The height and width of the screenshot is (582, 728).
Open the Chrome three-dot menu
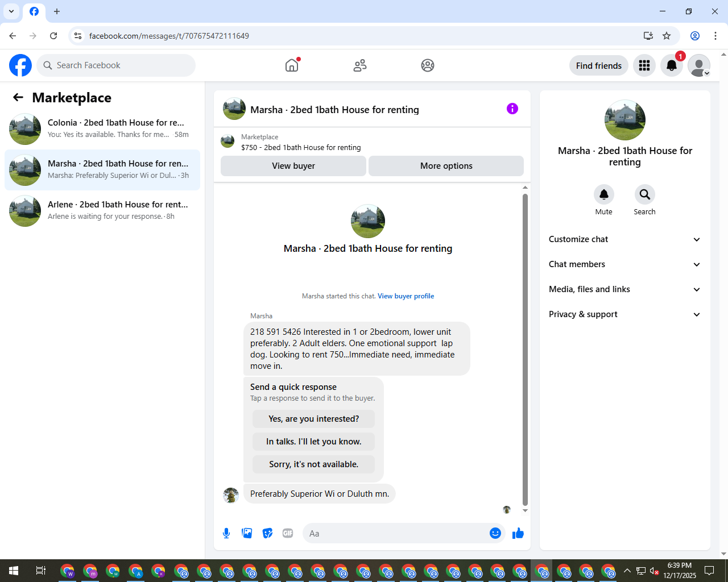coord(715,36)
